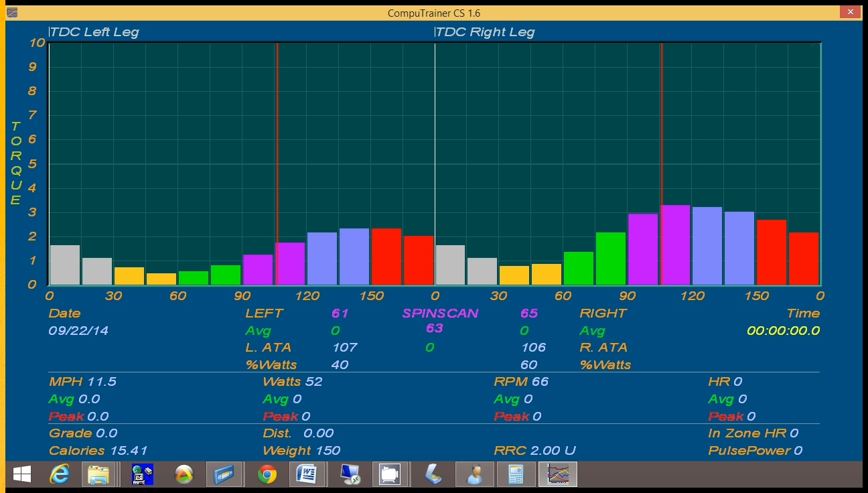868x493 pixels.
Task: Click the right %Watts value 60
Action: (529, 365)
